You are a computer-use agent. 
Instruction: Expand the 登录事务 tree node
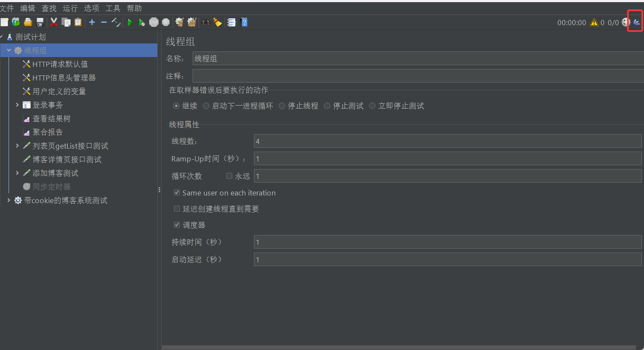(x=17, y=105)
